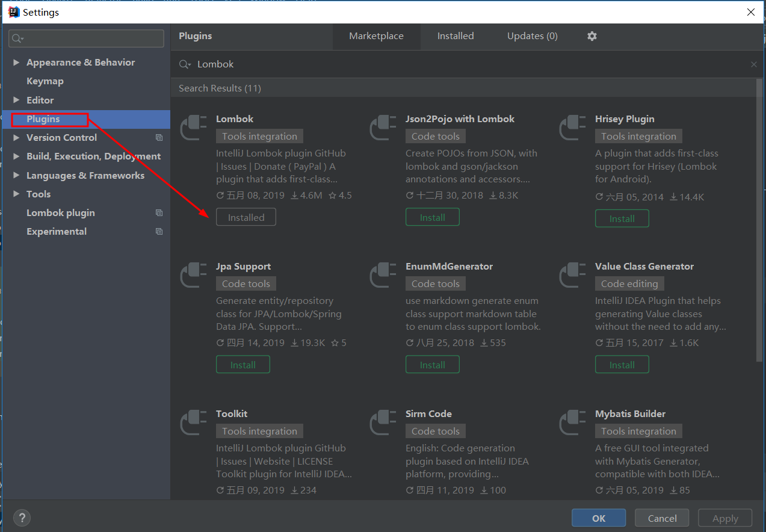This screenshot has height=532, width=766.
Task: Click the Mybatis Builder plug icon
Action: (573, 422)
